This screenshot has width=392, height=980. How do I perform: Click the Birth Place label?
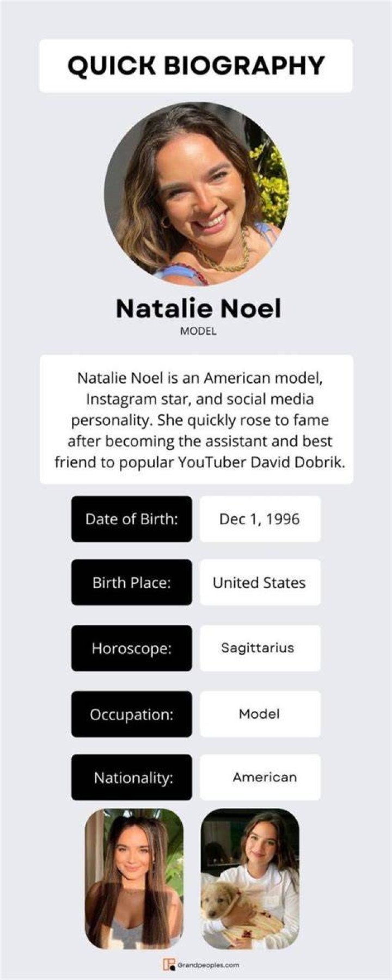tap(132, 583)
